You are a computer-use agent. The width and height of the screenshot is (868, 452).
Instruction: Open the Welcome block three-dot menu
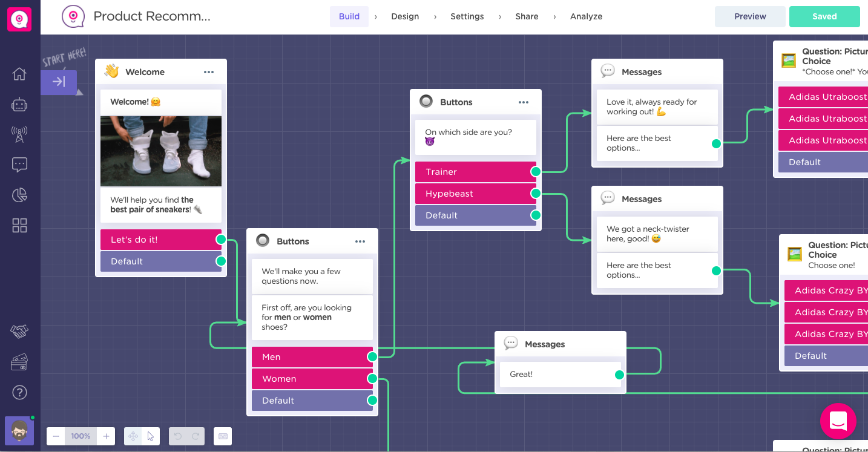[x=209, y=72]
